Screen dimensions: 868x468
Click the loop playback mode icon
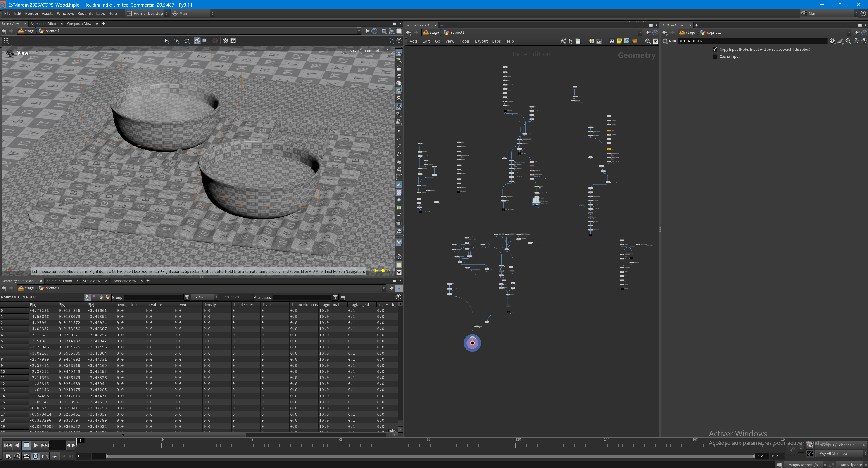coord(26,456)
